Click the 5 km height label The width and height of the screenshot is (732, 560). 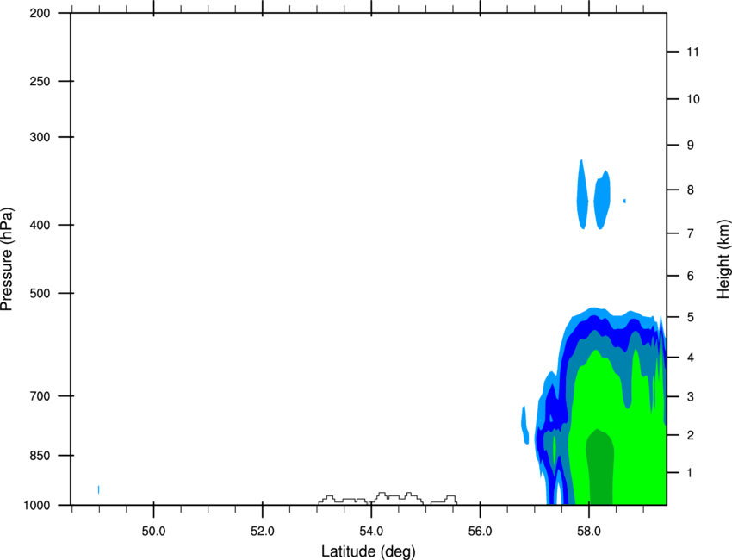point(691,317)
